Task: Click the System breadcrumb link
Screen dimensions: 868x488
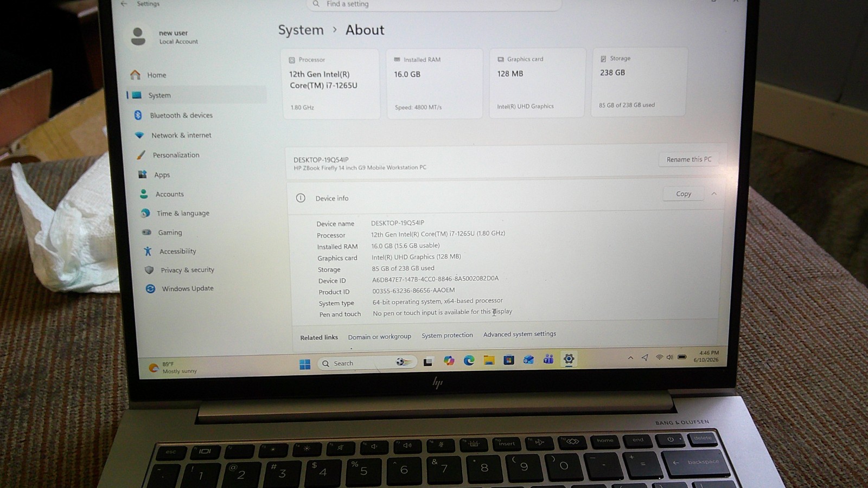Action: pyautogui.click(x=301, y=30)
